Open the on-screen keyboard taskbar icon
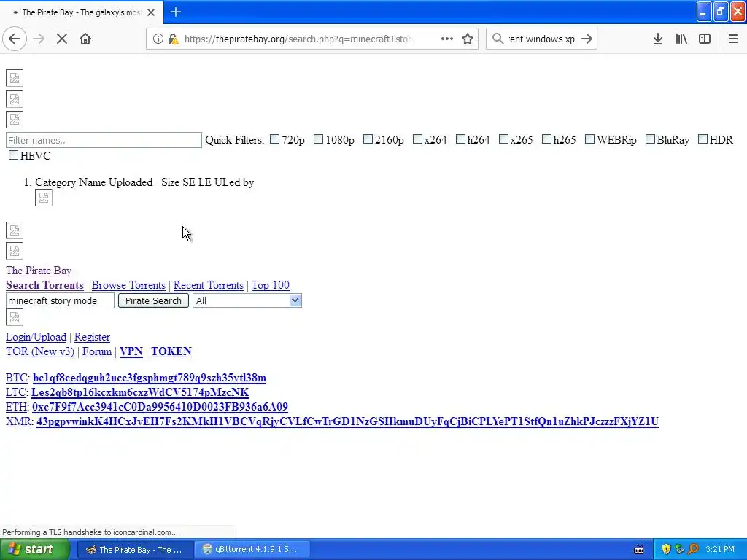747x560 pixels. click(639, 550)
